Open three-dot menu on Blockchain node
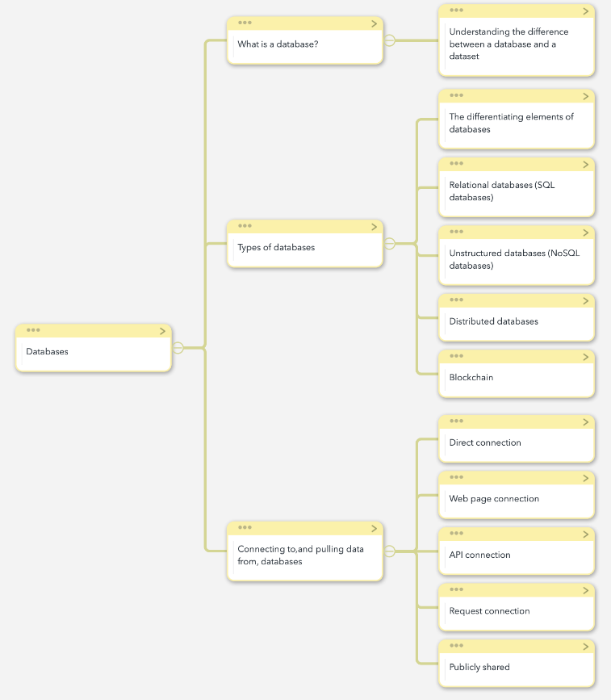 click(456, 356)
